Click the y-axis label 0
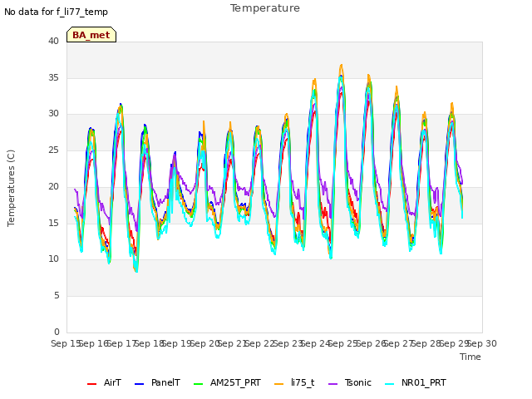 (57, 332)
